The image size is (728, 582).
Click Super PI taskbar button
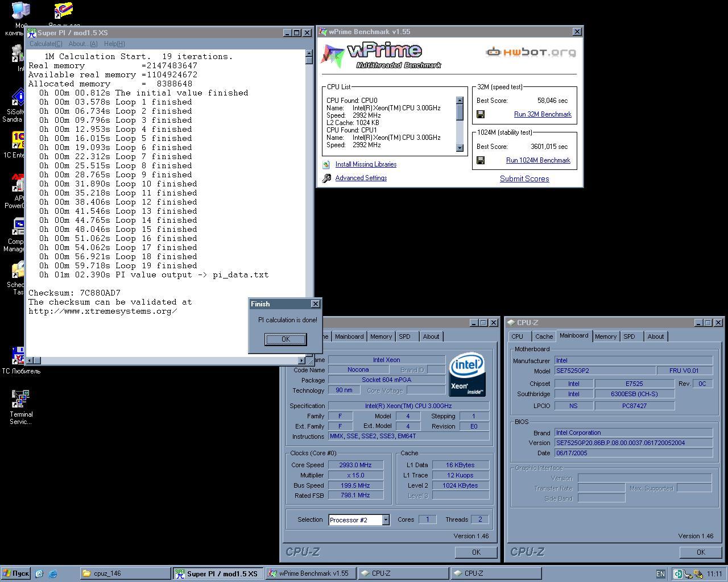tap(217, 573)
